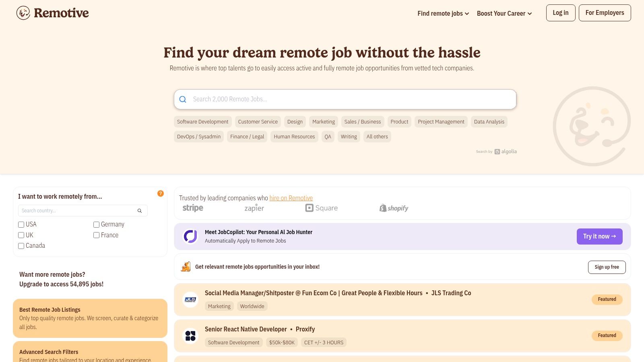The image size is (644, 362).
Task: Click the orange help question mark icon
Action: pos(161,193)
